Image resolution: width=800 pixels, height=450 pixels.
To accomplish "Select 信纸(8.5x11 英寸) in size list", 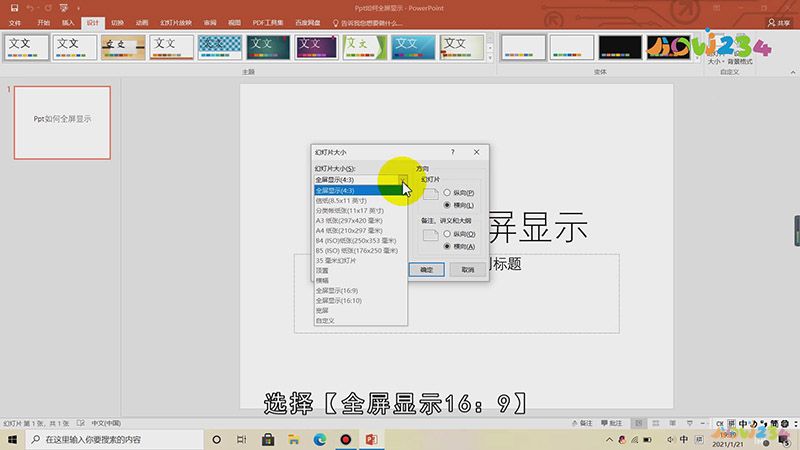I will click(x=360, y=201).
